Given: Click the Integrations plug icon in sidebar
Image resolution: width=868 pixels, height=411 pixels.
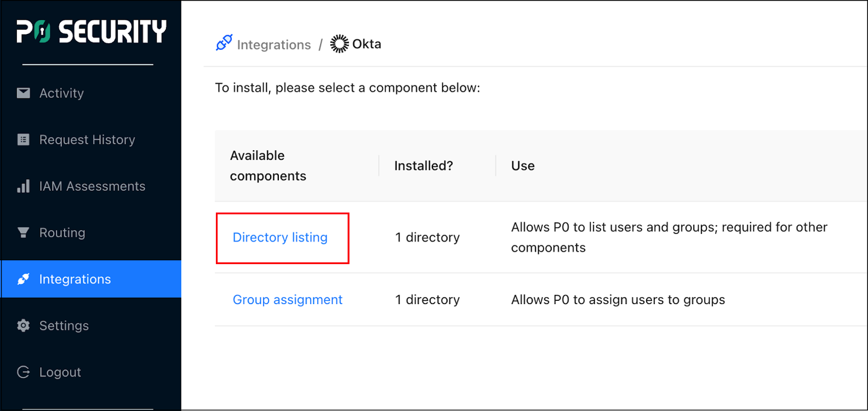Looking at the screenshot, I should [x=23, y=279].
